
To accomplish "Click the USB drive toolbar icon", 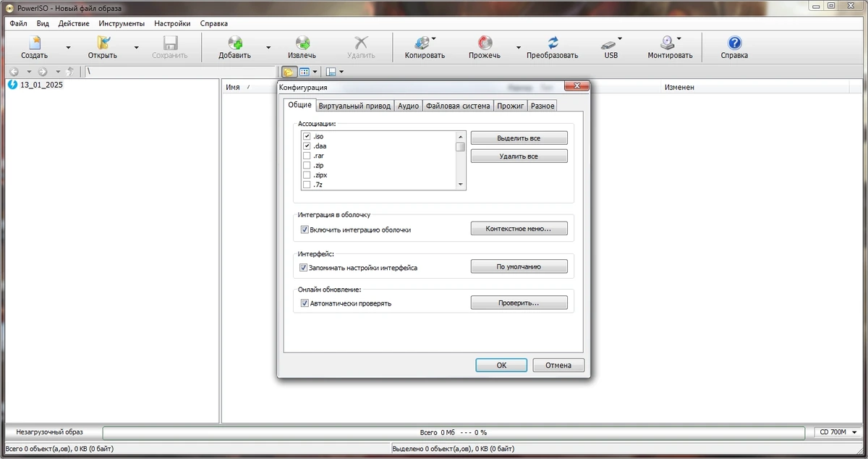I will tap(609, 43).
